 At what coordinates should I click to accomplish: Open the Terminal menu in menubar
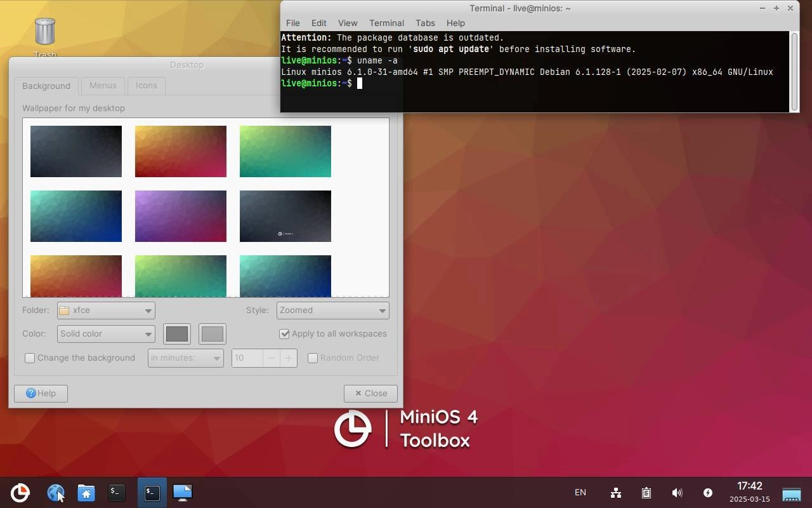pos(386,23)
